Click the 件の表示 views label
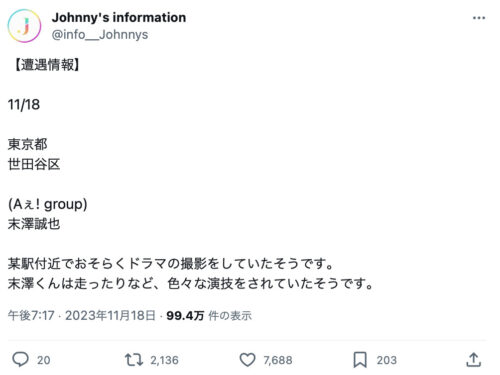500x375 pixels. 230,315
